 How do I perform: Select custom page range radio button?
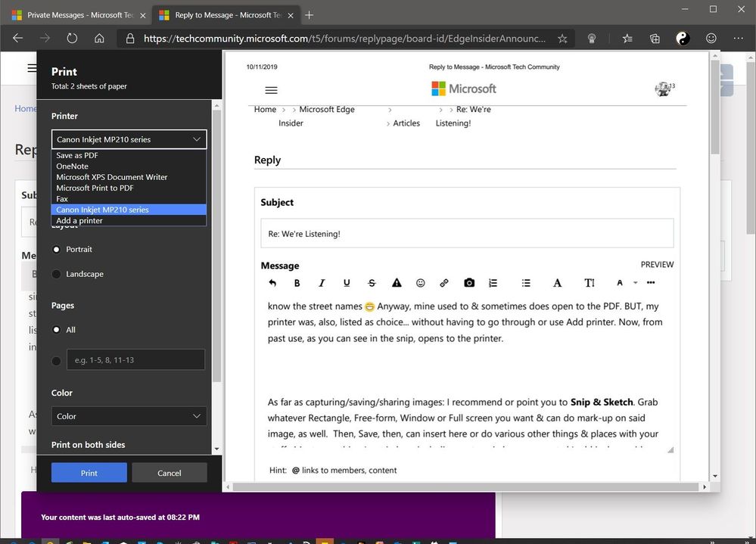[57, 360]
